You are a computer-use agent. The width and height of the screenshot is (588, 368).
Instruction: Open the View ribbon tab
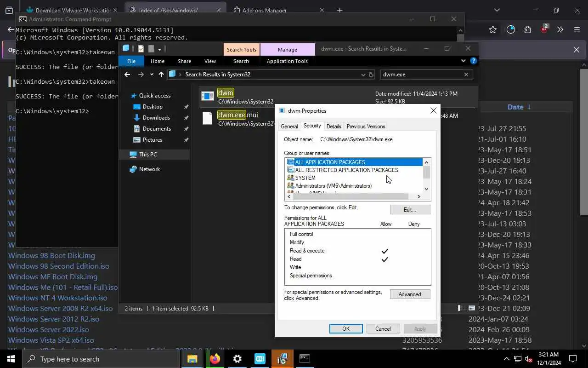pyautogui.click(x=210, y=61)
